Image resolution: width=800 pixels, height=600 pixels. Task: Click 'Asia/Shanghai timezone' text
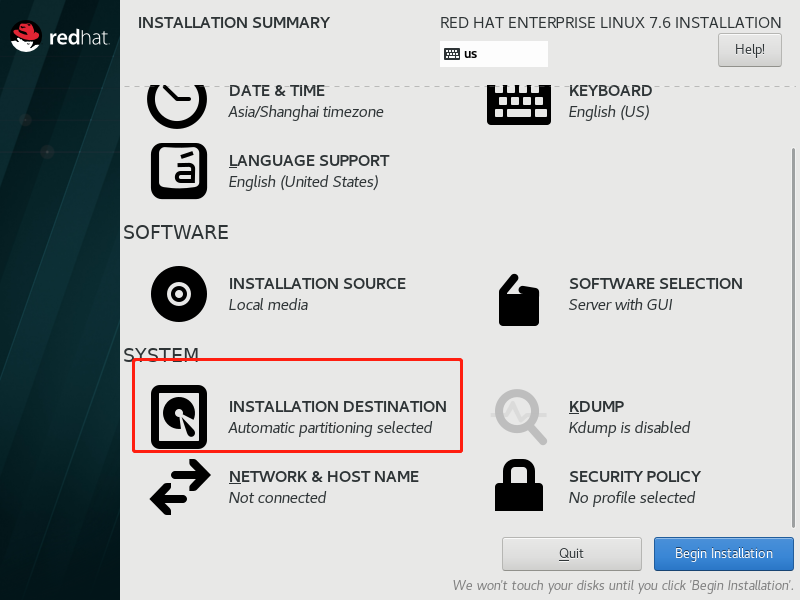pos(306,112)
